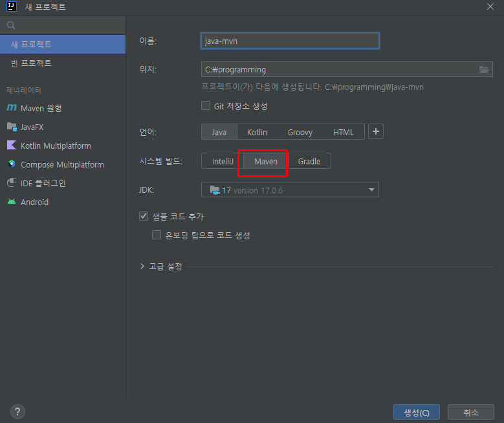Choose Gradle build system
Viewport: 504px width, 423px height.
coord(309,161)
